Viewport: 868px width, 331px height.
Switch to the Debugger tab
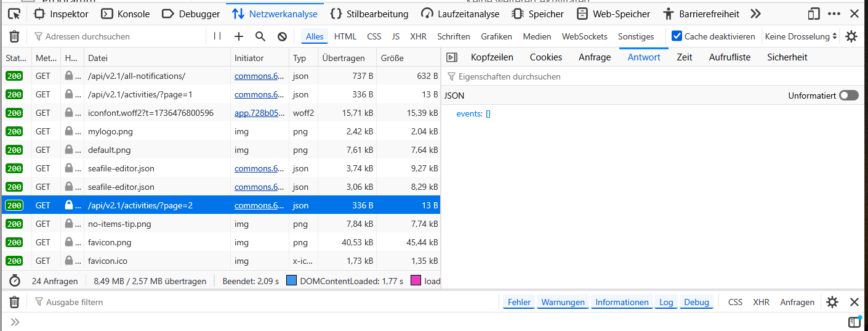click(190, 14)
